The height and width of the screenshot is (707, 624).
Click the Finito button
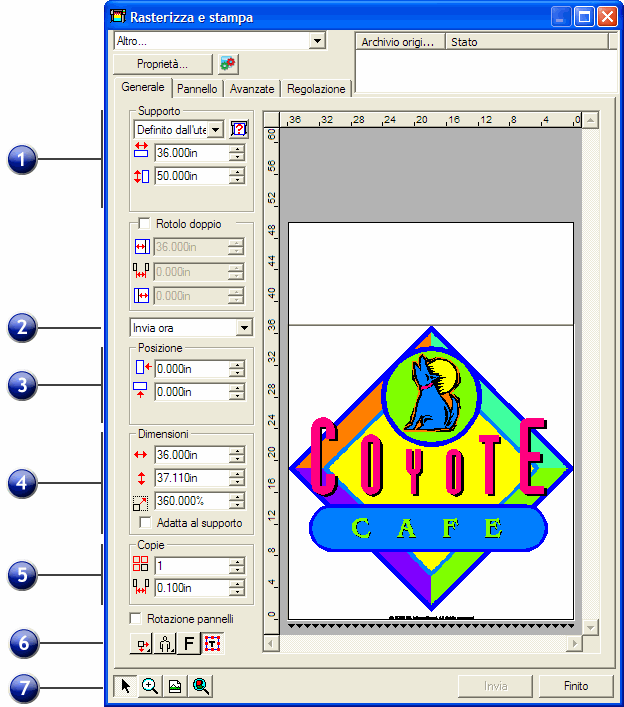[576, 686]
